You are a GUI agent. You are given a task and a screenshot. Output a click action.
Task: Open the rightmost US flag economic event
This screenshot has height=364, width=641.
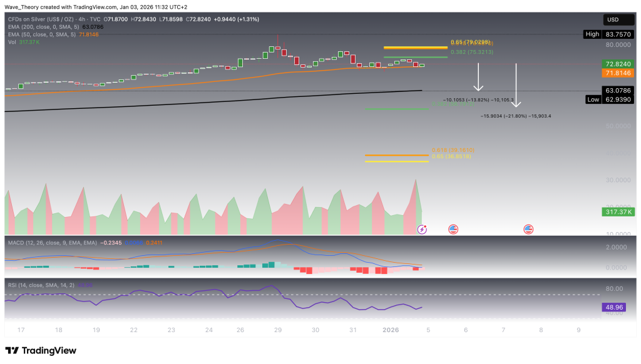[x=528, y=230]
